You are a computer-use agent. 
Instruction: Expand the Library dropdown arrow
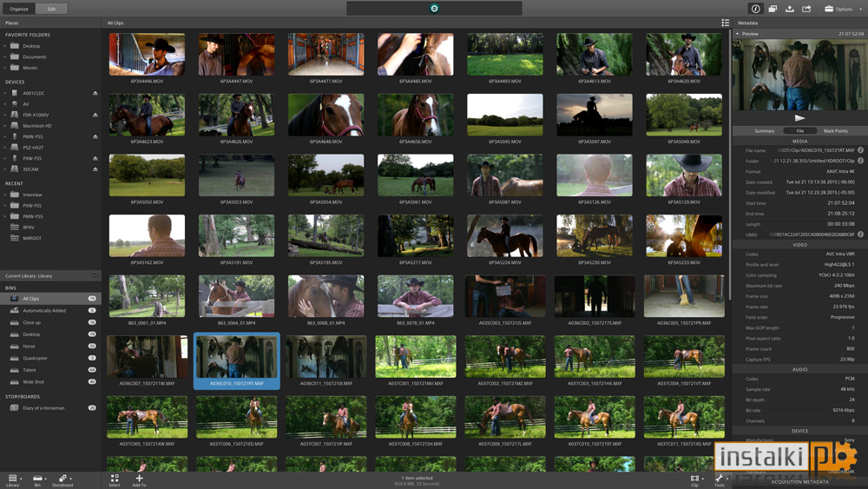click(x=21, y=478)
